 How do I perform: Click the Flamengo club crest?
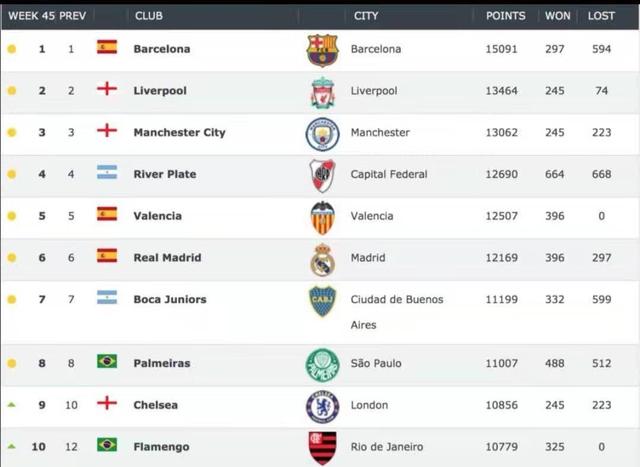[x=322, y=447]
